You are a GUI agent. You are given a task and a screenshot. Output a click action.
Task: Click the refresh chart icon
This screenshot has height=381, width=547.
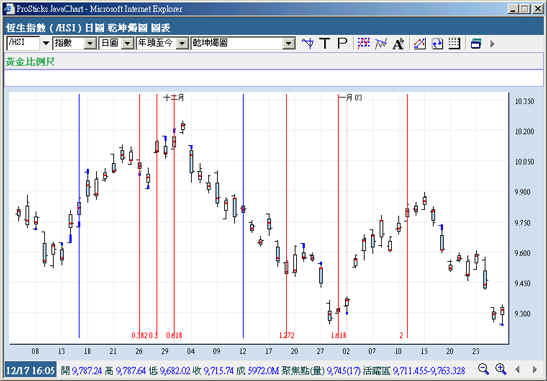coord(437,44)
